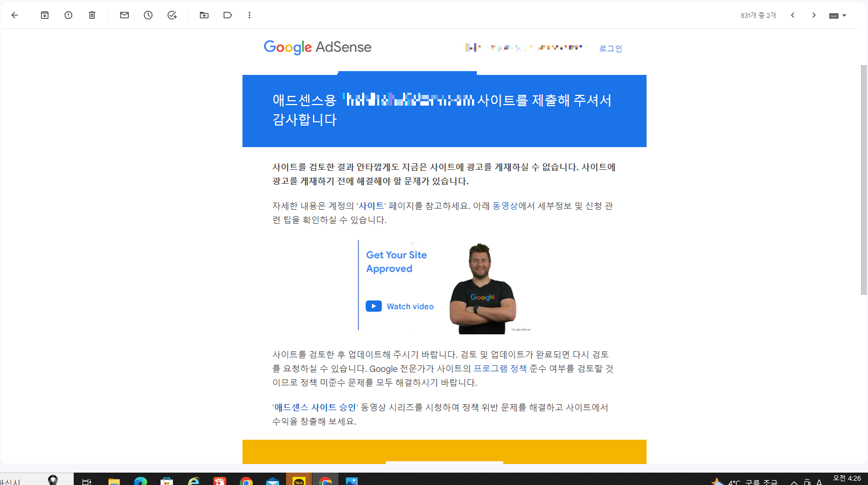This screenshot has height=485, width=868.
Task: Move email to a folder
Action: [204, 15]
